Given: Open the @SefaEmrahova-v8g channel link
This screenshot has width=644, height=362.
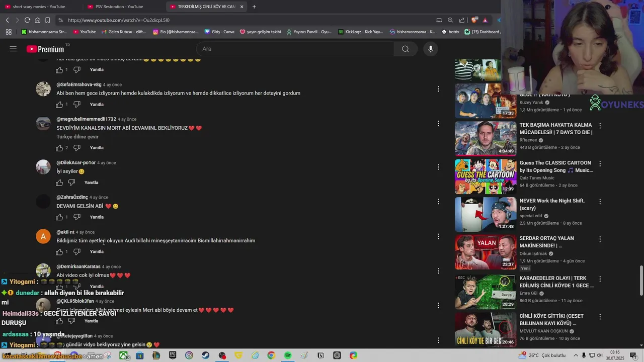Looking at the screenshot, I should tap(79, 84).
